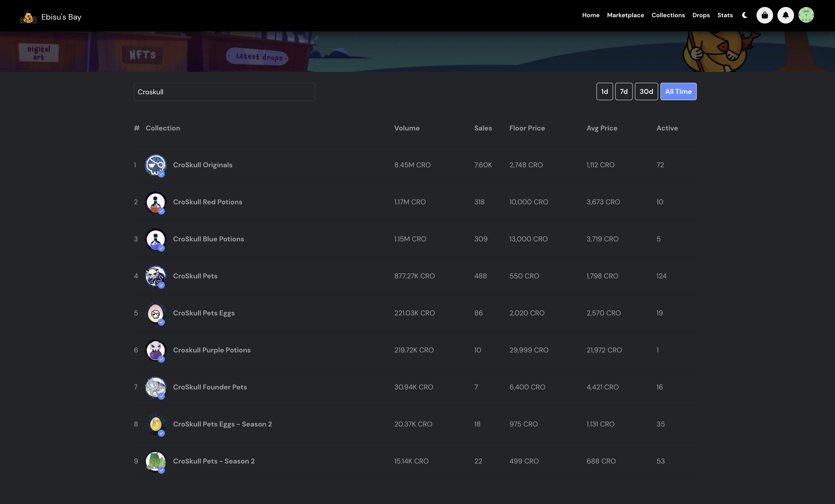Sort by Volume column header
This screenshot has width=835, height=504.
(407, 128)
